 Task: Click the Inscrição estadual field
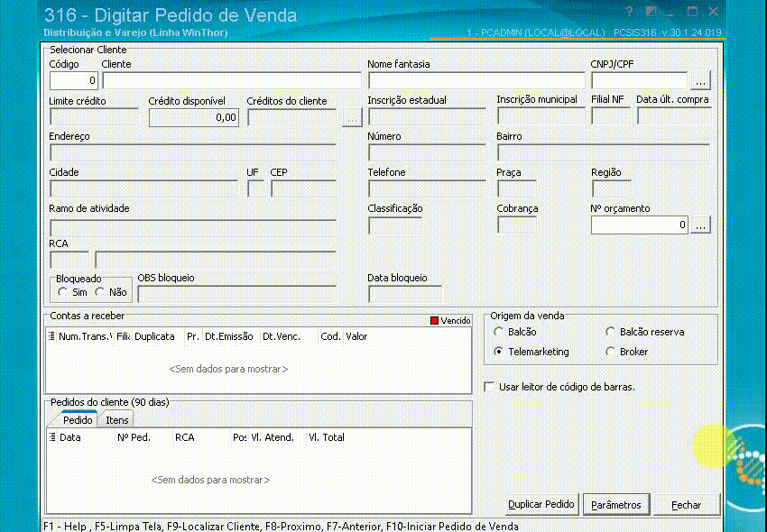tap(427, 117)
